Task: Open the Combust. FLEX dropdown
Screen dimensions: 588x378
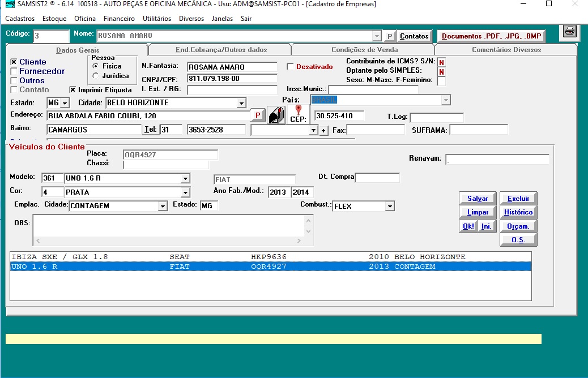Action: [x=390, y=207]
